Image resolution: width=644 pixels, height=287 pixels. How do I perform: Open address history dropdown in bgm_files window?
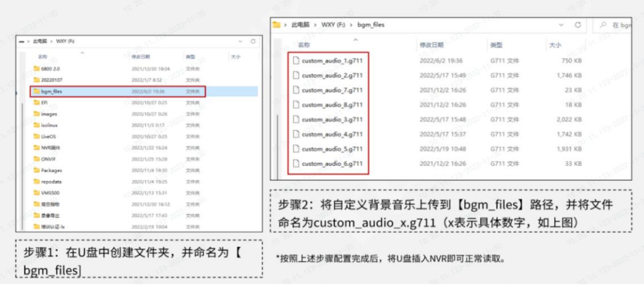pos(562,25)
